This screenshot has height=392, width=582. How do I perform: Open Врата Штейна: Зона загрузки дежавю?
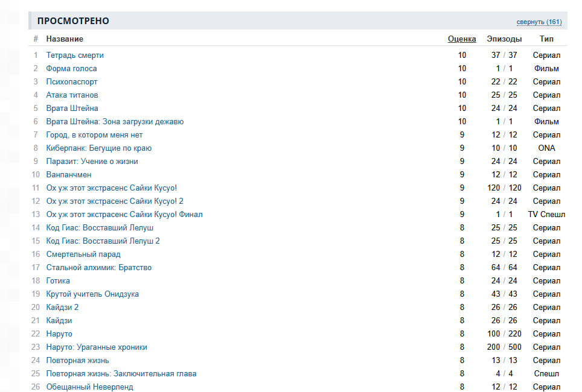coord(115,122)
